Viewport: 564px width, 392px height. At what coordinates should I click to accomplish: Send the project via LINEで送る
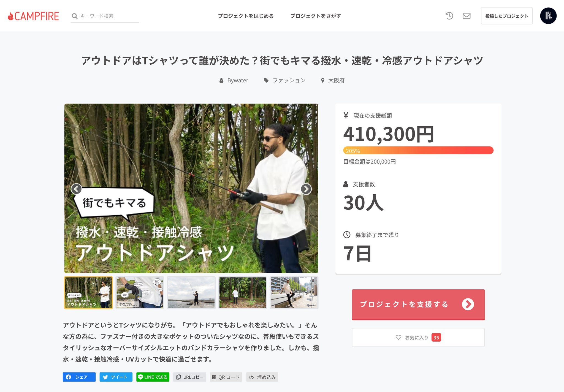pos(153,377)
